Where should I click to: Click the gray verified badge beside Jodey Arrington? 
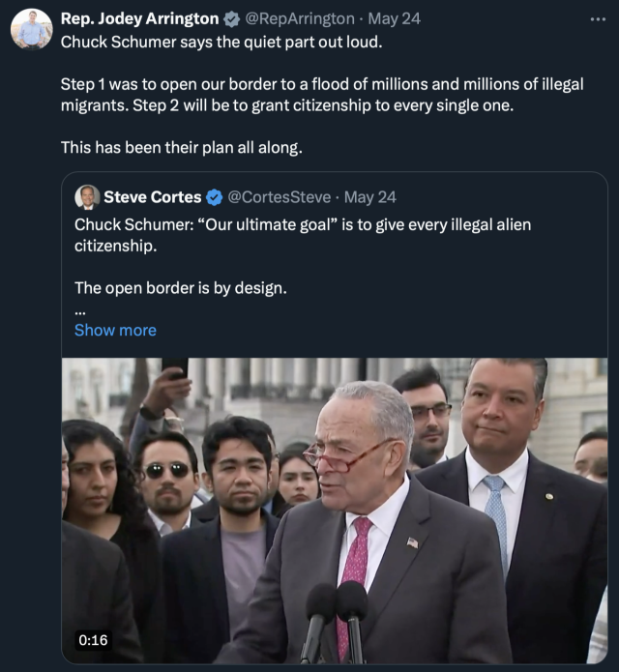[232, 19]
